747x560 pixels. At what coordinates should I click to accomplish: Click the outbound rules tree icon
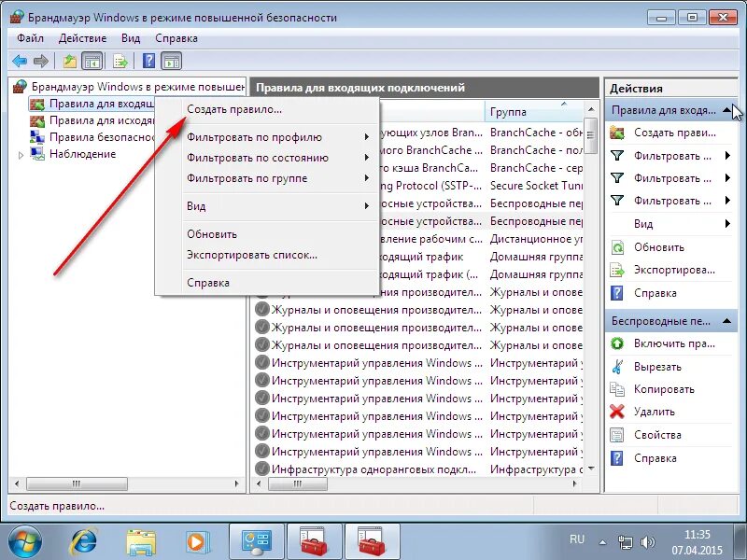(37, 120)
